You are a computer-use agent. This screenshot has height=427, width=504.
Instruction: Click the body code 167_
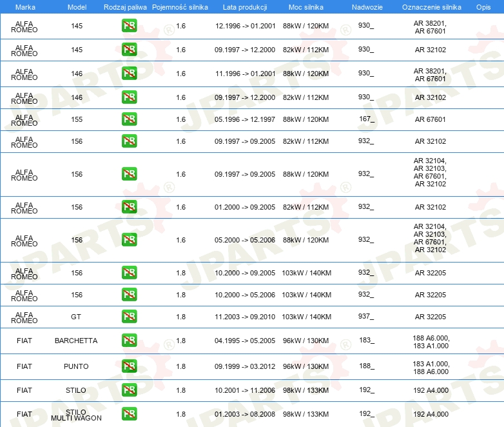pos(367,119)
